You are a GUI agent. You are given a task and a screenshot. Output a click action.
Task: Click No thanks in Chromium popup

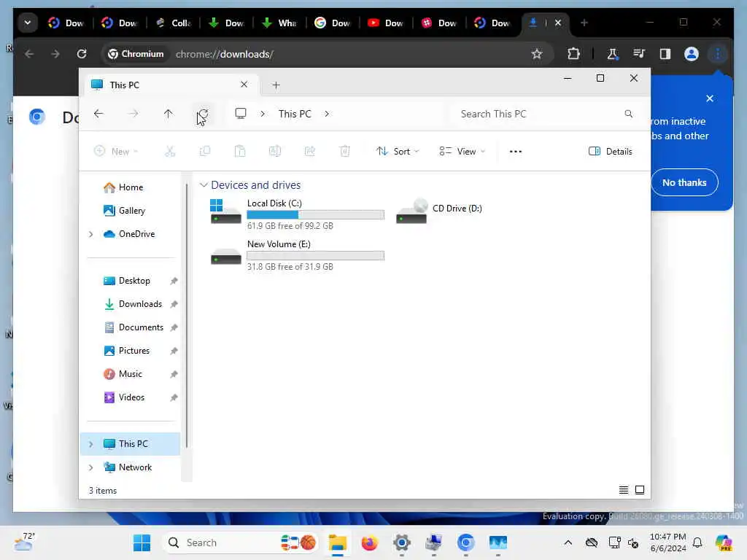click(x=684, y=182)
